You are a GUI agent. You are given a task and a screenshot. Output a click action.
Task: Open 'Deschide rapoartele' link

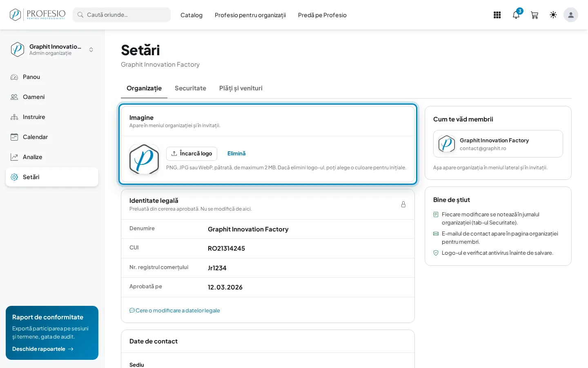[x=43, y=349]
